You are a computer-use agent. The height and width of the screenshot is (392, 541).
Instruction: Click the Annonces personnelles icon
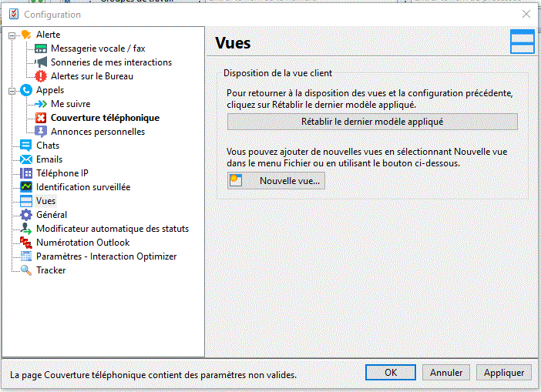tap(41, 132)
